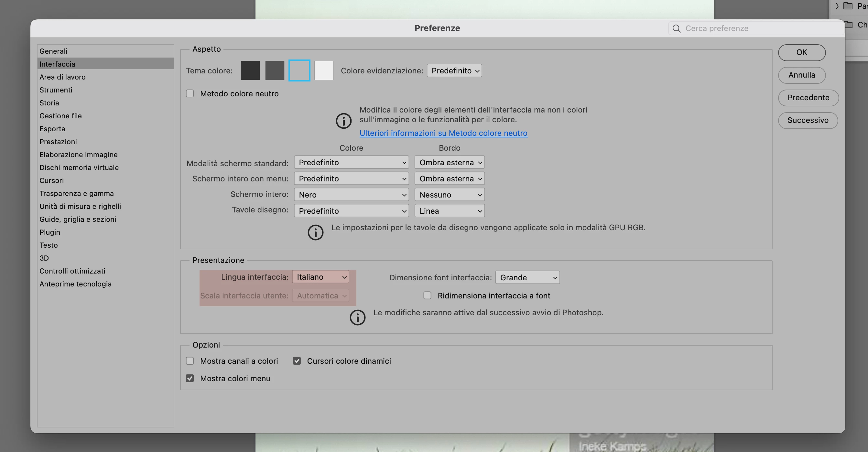Screen dimensions: 868x452
Task: Open the Cursori preferences section
Action: click(51, 180)
